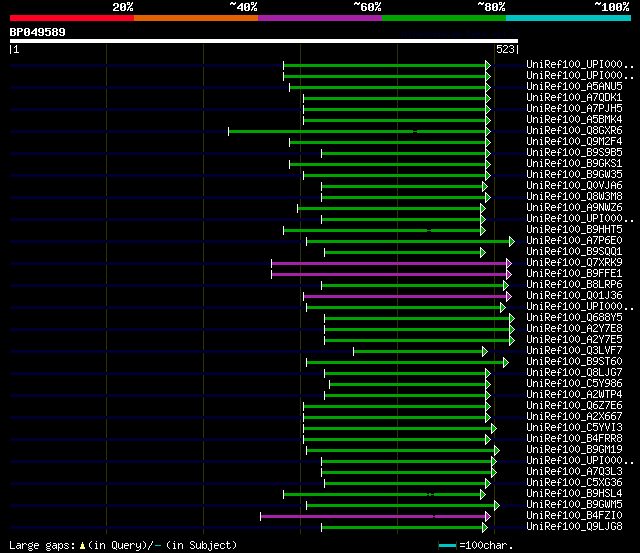Click the green ~80% identity legend segment
Viewport: 640px width, 553px height.
coord(444,18)
